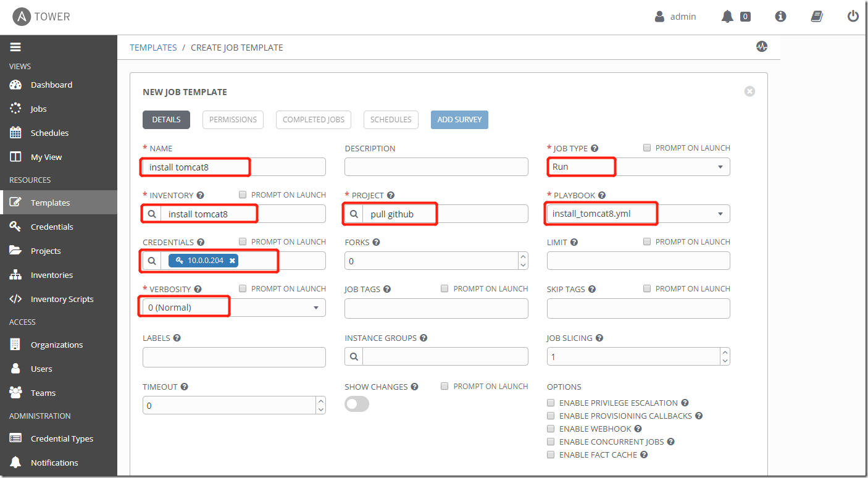Check Enable Provisioning Callbacks option
The image size is (868, 478).
coord(551,416)
